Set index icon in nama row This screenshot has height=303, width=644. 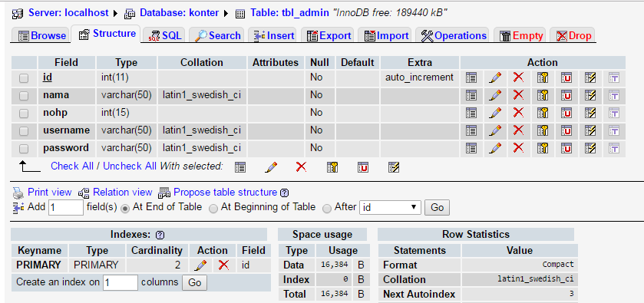click(590, 95)
